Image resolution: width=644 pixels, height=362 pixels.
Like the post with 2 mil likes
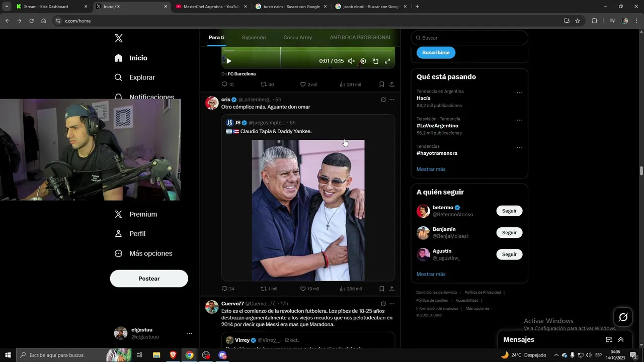308,84
